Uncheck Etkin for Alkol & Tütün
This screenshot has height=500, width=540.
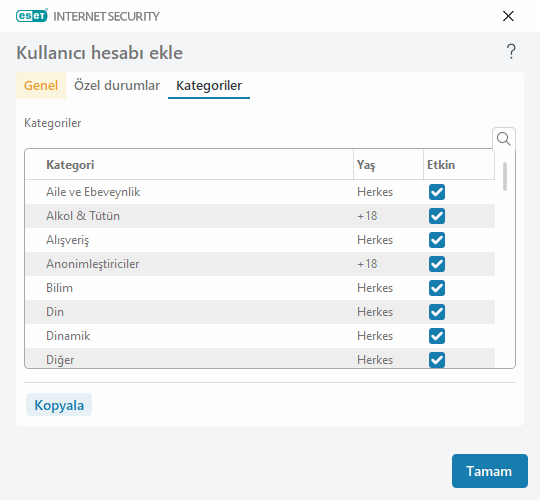[437, 216]
